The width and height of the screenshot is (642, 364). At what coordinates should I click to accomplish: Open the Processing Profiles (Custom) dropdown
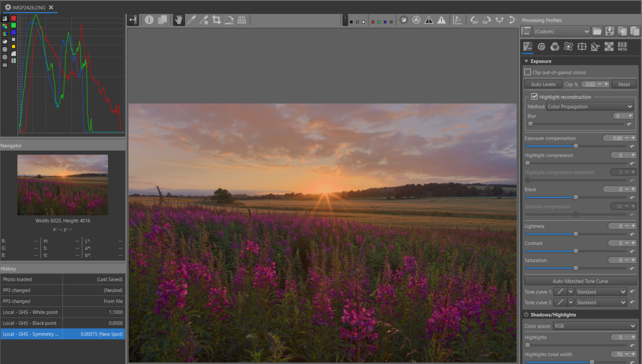pos(561,31)
